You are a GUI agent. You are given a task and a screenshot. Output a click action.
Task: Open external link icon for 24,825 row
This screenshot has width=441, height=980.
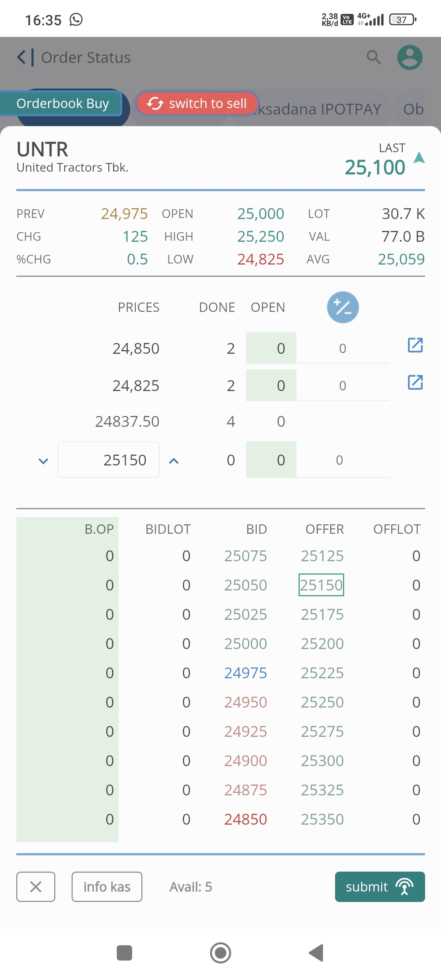(x=415, y=382)
